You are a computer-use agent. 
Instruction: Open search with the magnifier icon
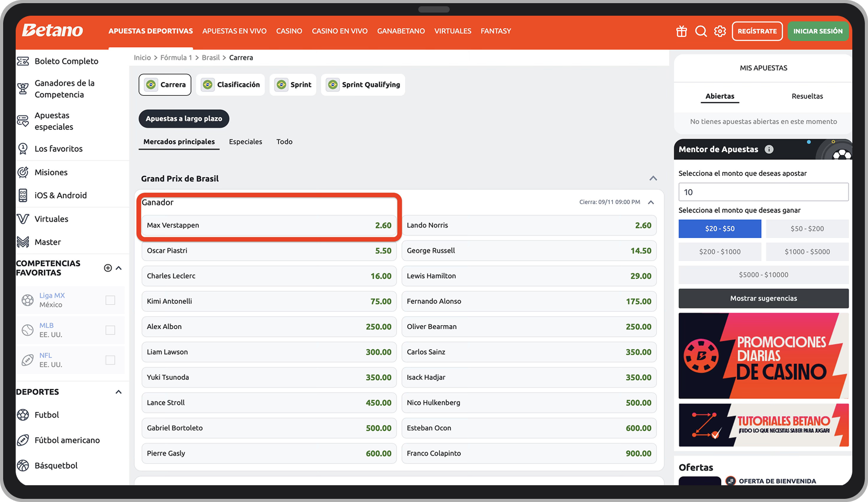701,31
